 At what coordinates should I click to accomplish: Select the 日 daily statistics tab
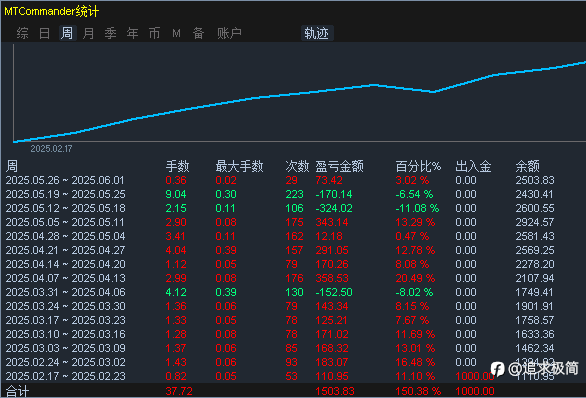click(44, 33)
